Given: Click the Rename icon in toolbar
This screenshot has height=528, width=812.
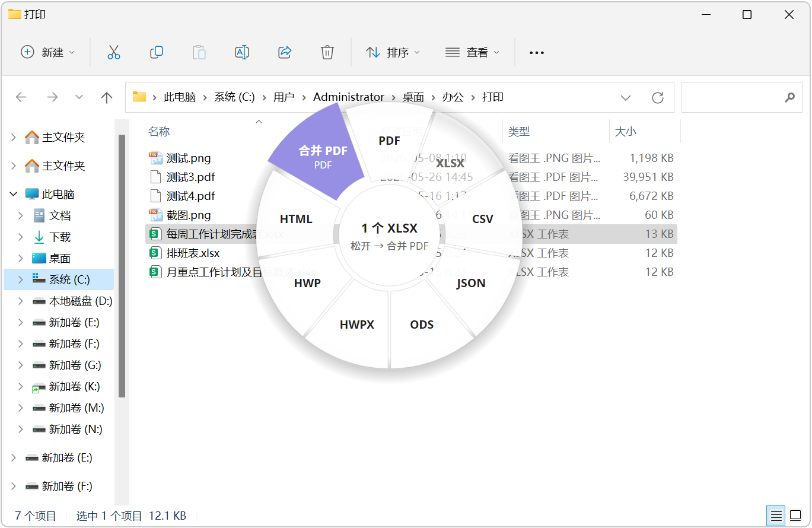Looking at the screenshot, I should pos(242,52).
